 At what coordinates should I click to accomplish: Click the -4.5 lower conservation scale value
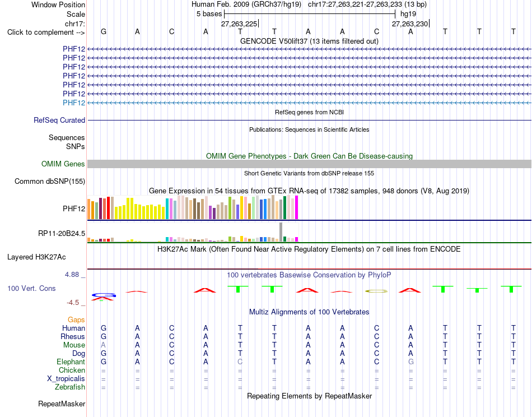[x=73, y=303]
